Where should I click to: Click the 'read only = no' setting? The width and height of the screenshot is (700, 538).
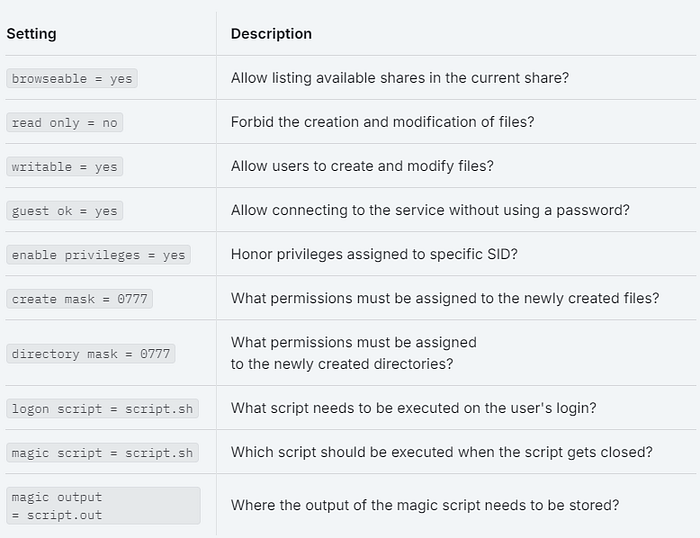coord(65,123)
